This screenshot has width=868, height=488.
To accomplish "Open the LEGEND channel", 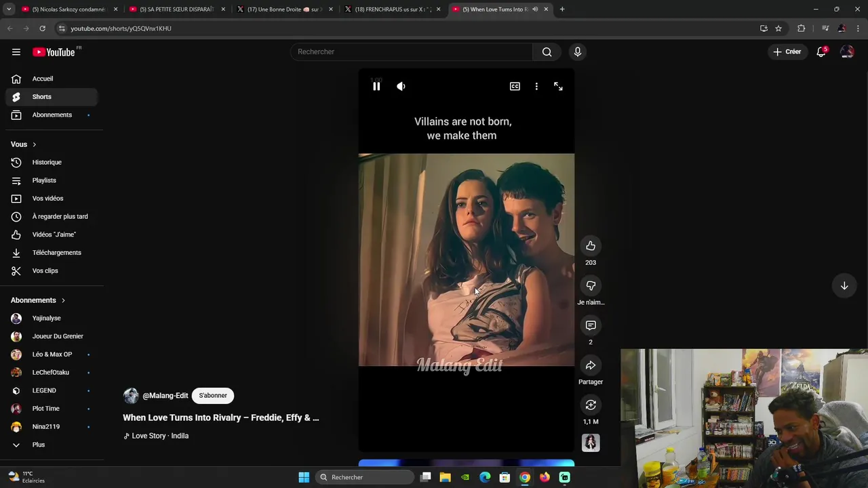I will pyautogui.click(x=52, y=390).
